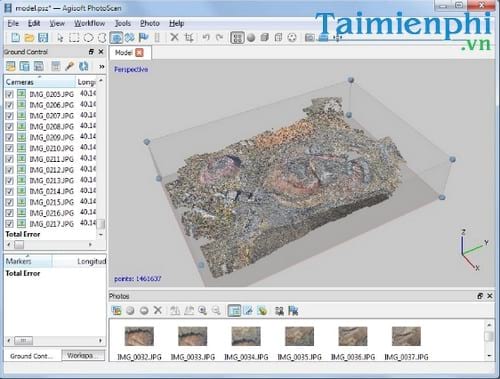The image size is (500, 379).
Task: Open the Photo menu
Action: coord(150,23)
